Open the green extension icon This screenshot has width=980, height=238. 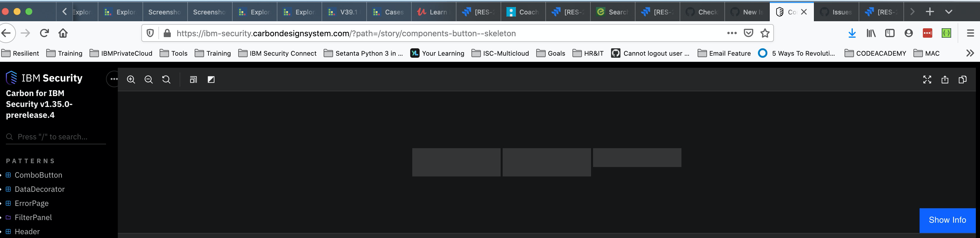point(946,33)
